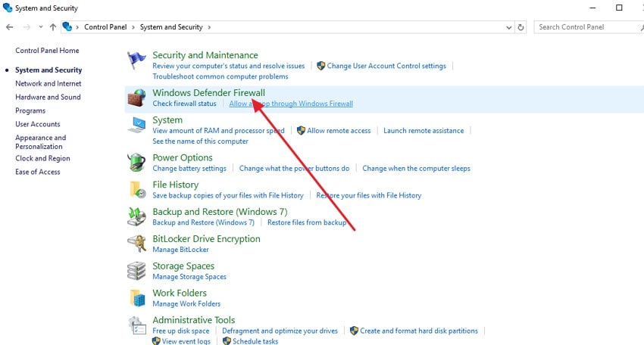Image resolution: width=644 pixels, height=345 pixels.
Task: Open Programs category in sidebar
Action: pyautogui.click(x=30, y=110)
